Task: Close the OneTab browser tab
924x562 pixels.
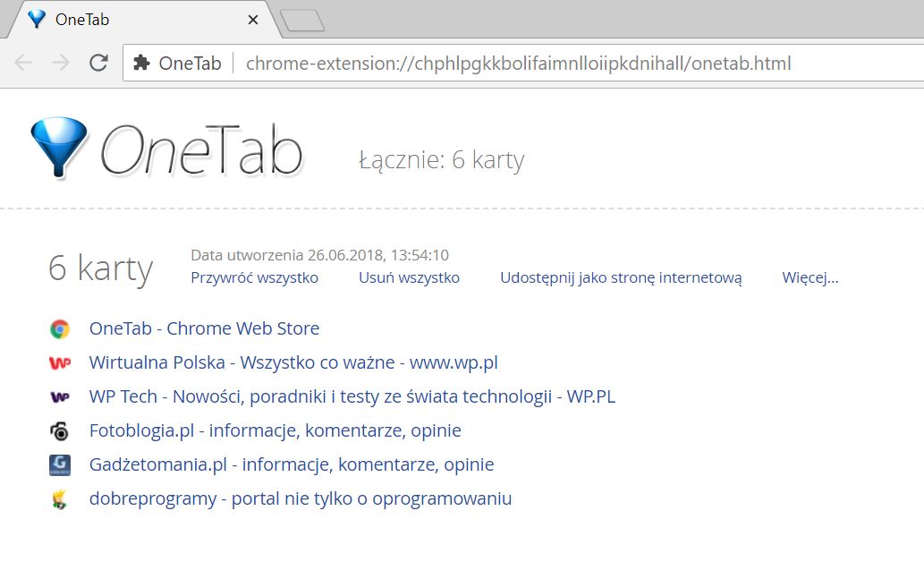Action: (253, 20)
